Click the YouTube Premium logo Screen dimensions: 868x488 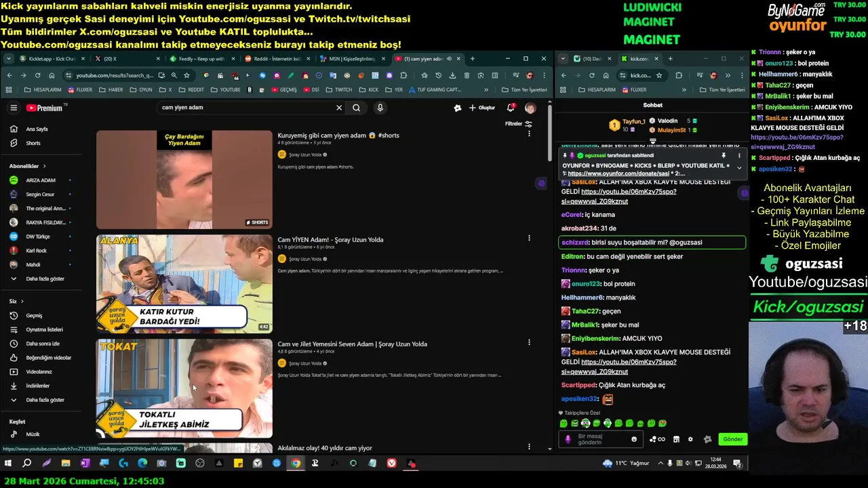[x=45, y=108]
